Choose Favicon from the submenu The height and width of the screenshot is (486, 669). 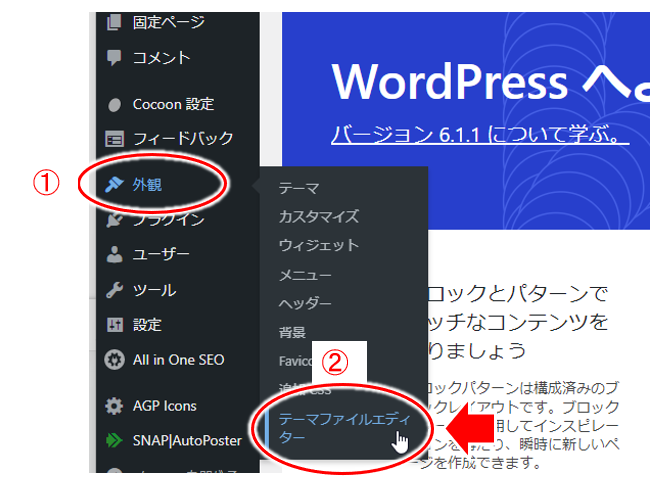pyautogui.click(x=295, y=361)
